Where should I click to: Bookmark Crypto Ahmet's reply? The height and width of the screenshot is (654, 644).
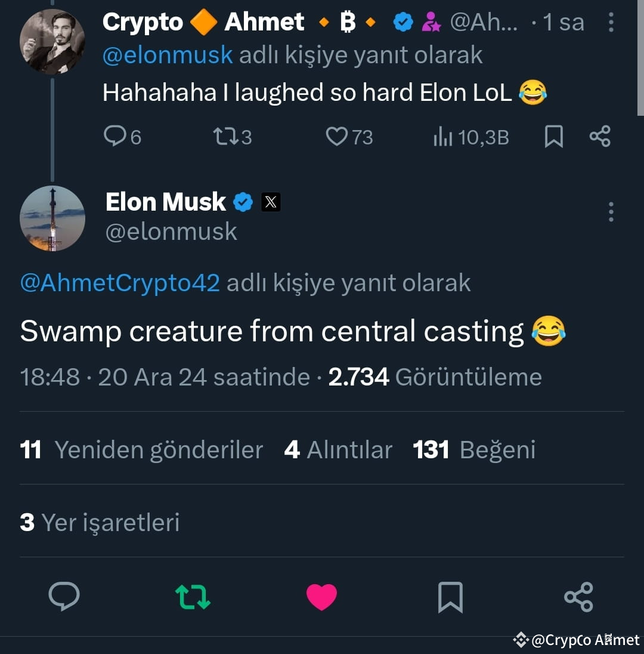tap(553, 136)
